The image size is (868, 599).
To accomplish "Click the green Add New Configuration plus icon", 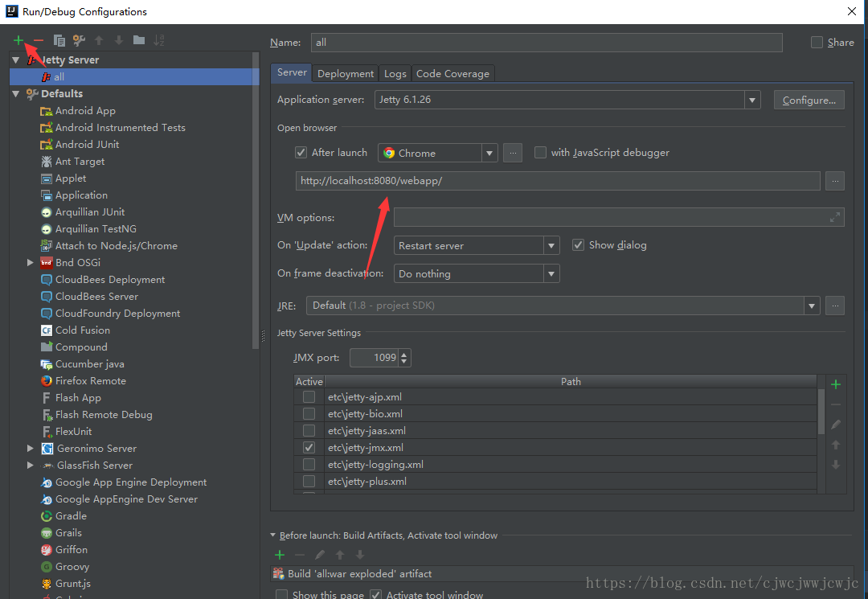I will (18, 40).
